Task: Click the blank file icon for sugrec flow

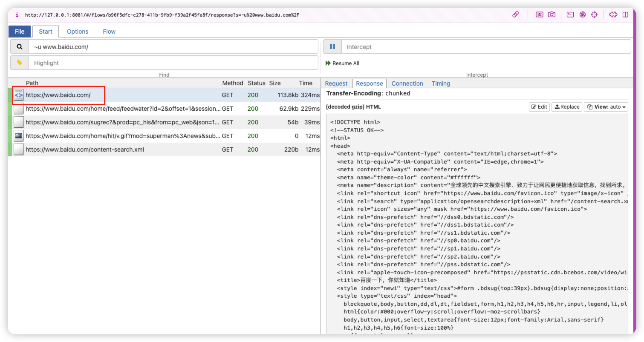Action: click(19, 122)
